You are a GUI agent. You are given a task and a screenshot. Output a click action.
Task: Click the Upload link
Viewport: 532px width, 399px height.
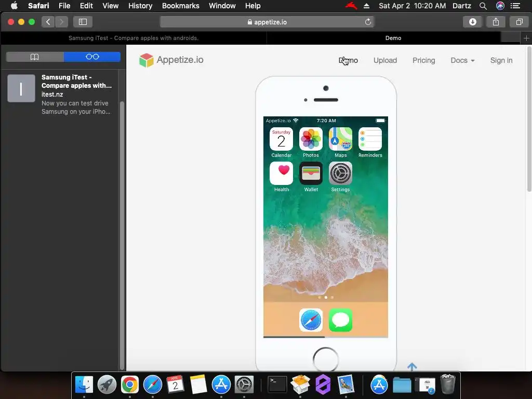click(385, 60)
